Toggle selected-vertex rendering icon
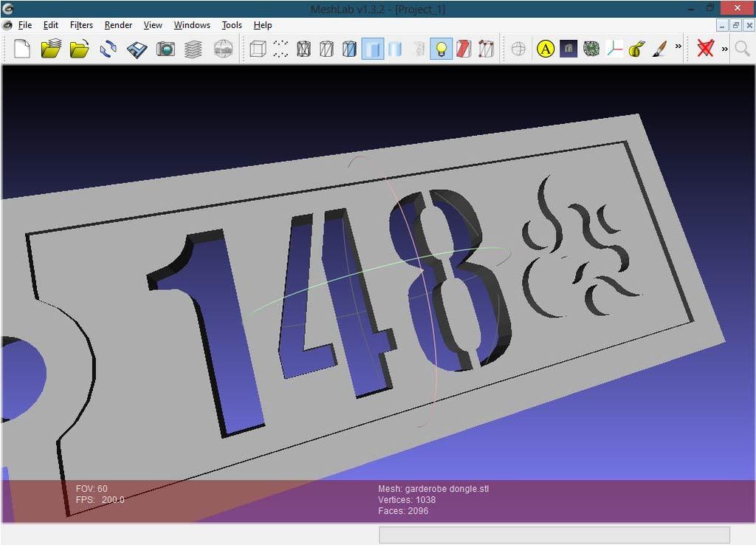The width and height of the screenshot is (756, 545). pyautogui.click(x=487, y=49)
